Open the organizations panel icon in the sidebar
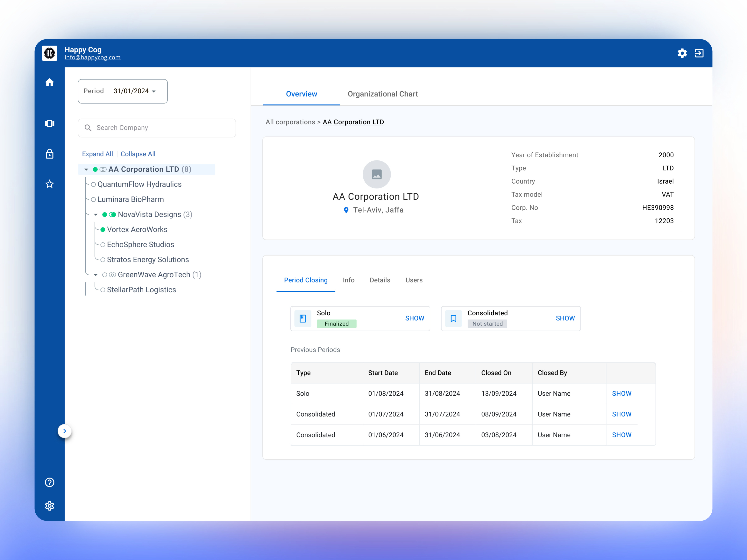Screen dimensions: 747x560 click(x=49, y=123)
